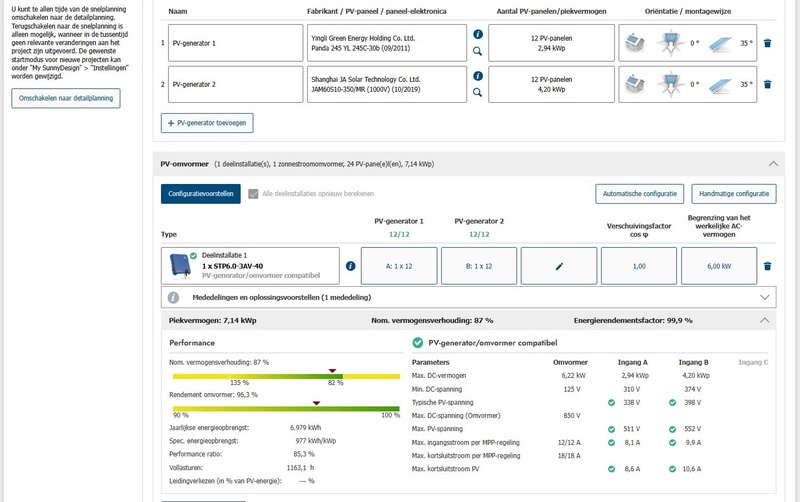Add a new PV-generator
This screenshot has height=502, width=800.
(207, 123)
